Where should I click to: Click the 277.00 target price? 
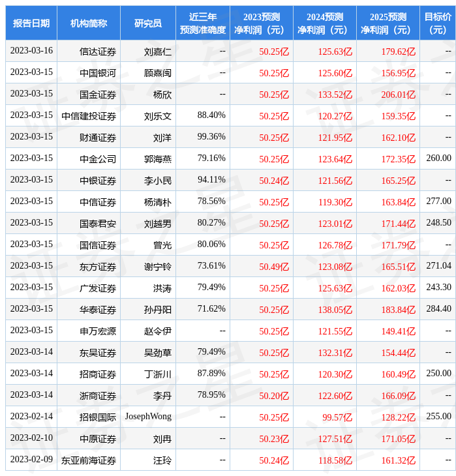438,201
